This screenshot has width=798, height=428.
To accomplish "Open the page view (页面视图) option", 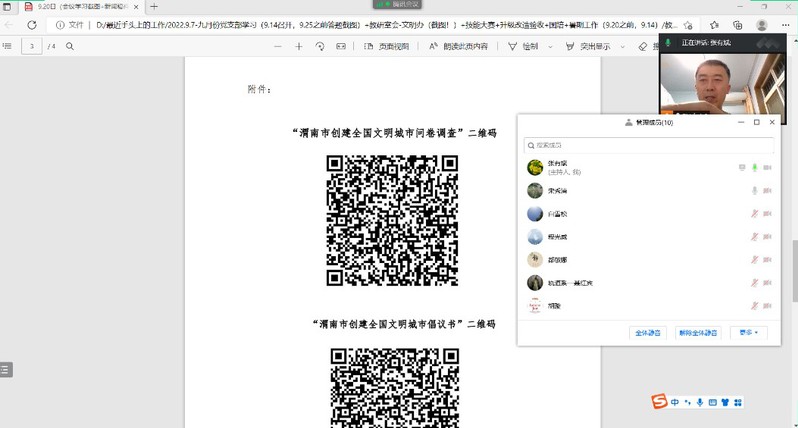I will [386, 46].
